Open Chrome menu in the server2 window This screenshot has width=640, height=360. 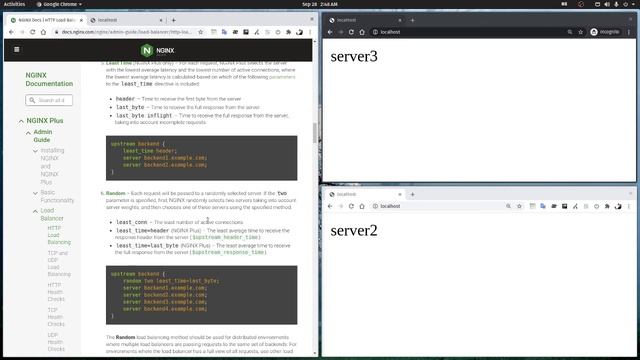pyautogui.click(x=629, y=206)
